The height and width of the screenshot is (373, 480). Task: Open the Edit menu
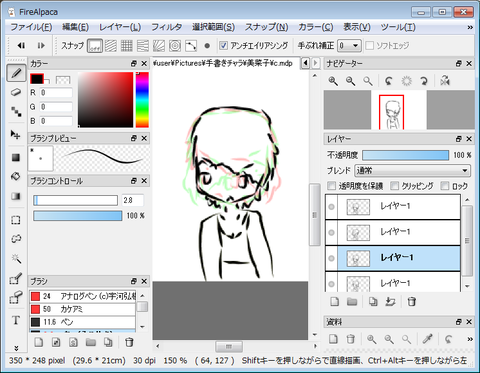coord(75,27)
